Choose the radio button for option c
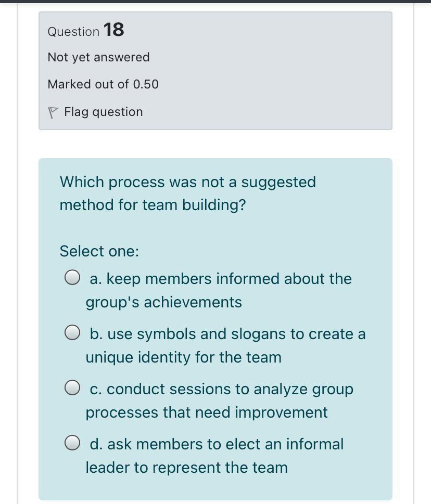 [x=72, y=388]
